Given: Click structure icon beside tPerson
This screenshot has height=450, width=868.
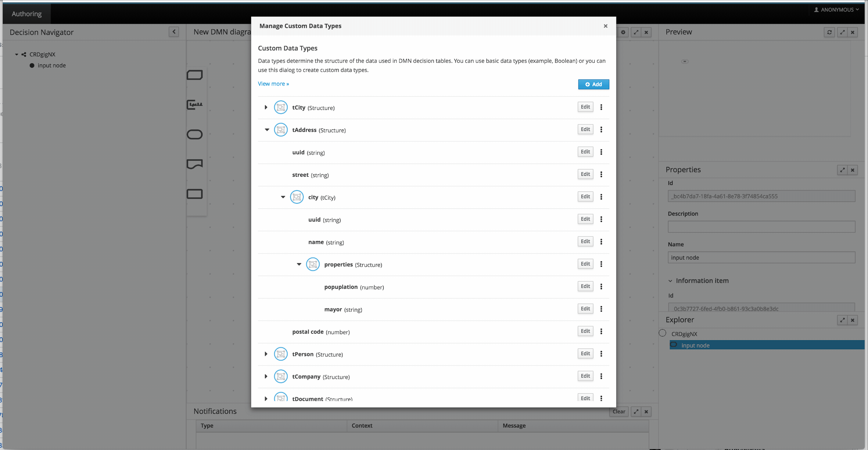Looking at the screenshot, I should click(x=280, y=354).
